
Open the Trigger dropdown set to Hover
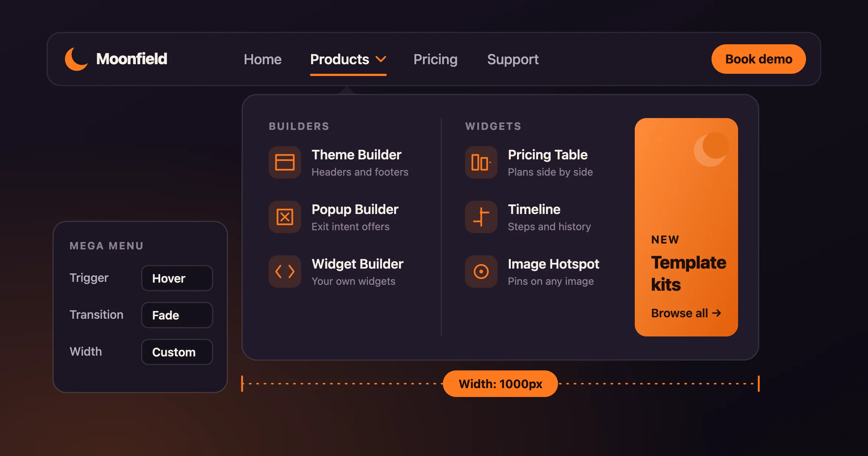177,278
